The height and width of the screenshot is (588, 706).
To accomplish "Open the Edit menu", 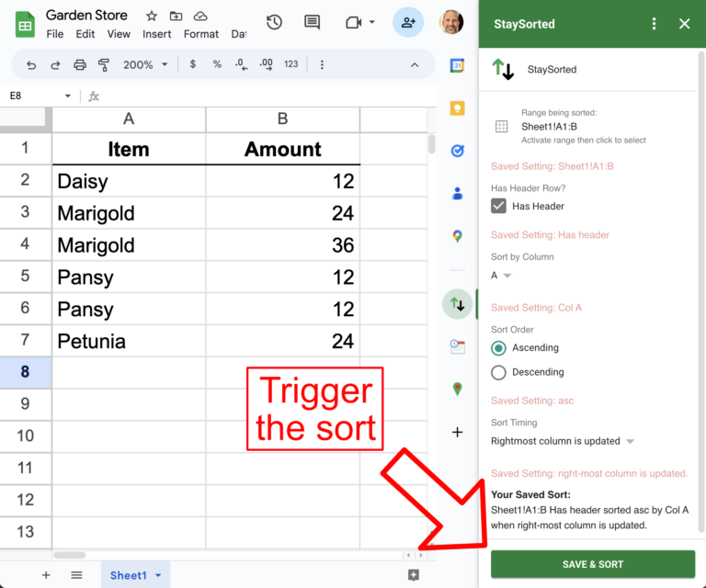I will click(85, 34).
